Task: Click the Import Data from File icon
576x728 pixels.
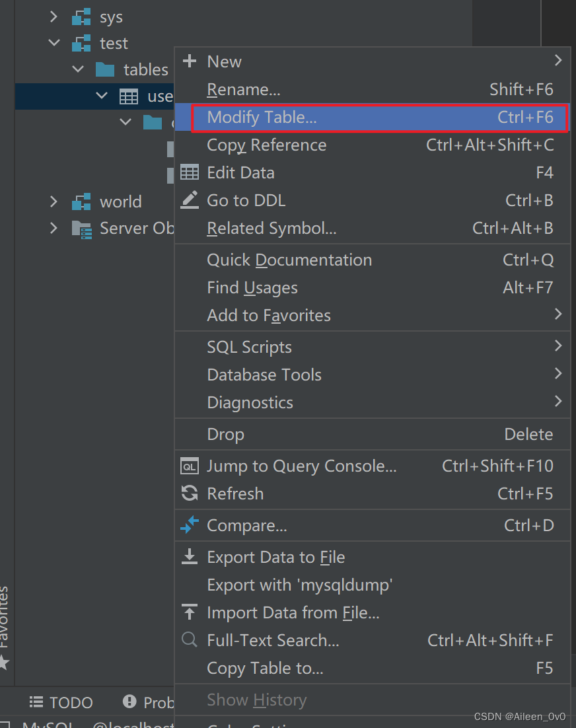Action: [190, 612]
